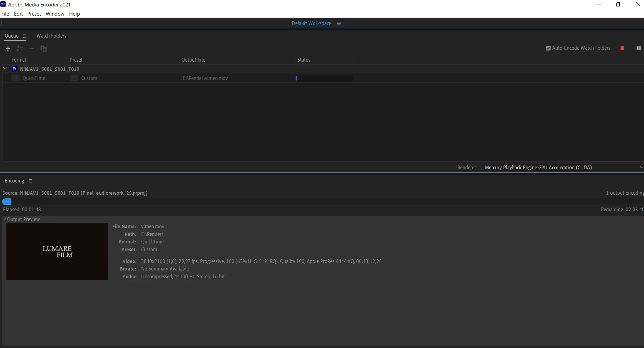Click the Source project name text in Encoding
The image size is (644, 348).
(x=75, y=193)
